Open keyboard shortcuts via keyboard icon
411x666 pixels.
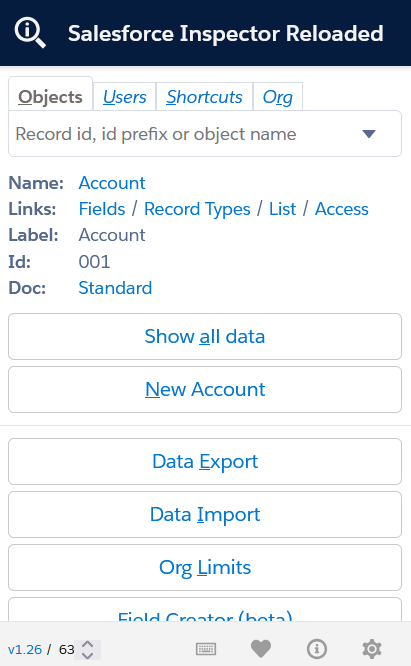[206, 649]
